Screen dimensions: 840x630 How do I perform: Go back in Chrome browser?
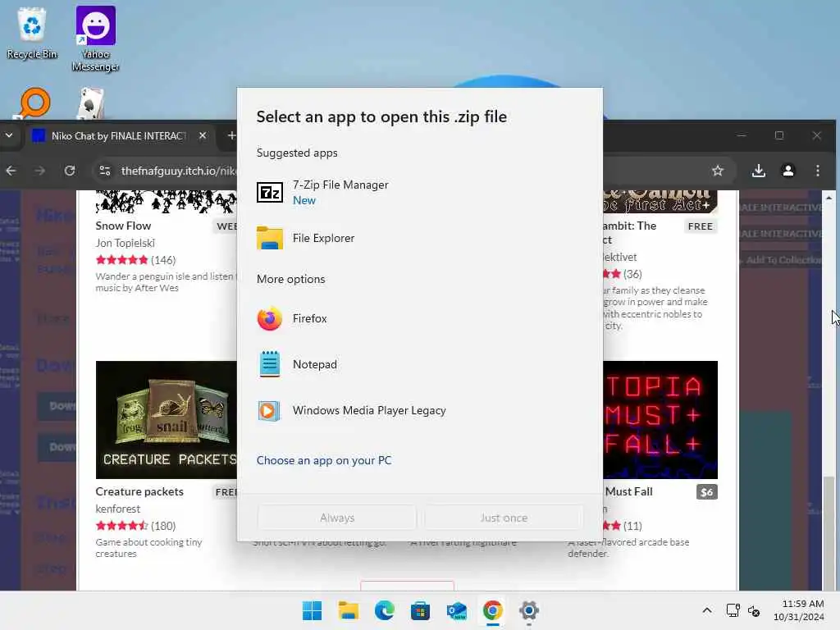11,171
